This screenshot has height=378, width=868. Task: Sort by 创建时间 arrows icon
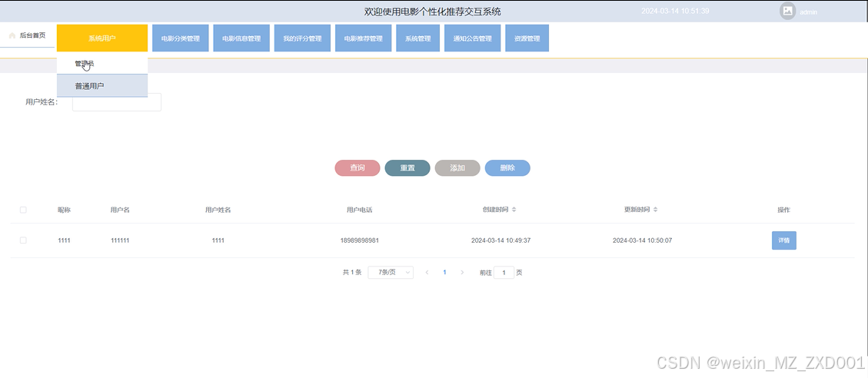click(514, 210)
